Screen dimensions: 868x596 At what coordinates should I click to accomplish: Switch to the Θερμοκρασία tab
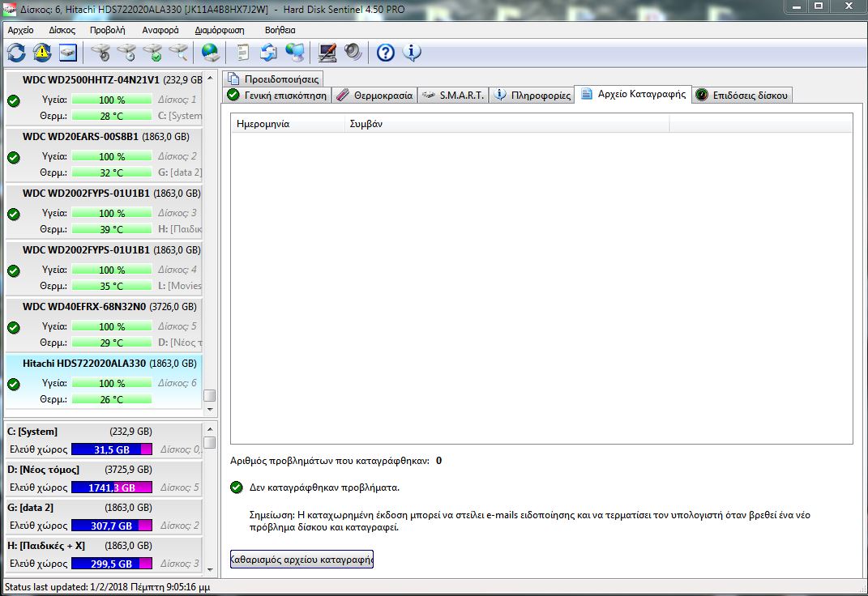(374, 95)
